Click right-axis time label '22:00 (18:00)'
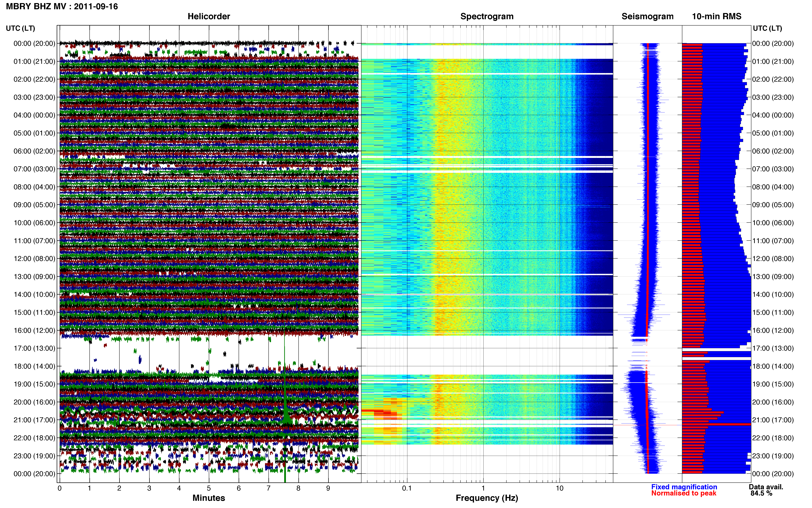This screenshot has width=812, height=508. click(773, 438)
